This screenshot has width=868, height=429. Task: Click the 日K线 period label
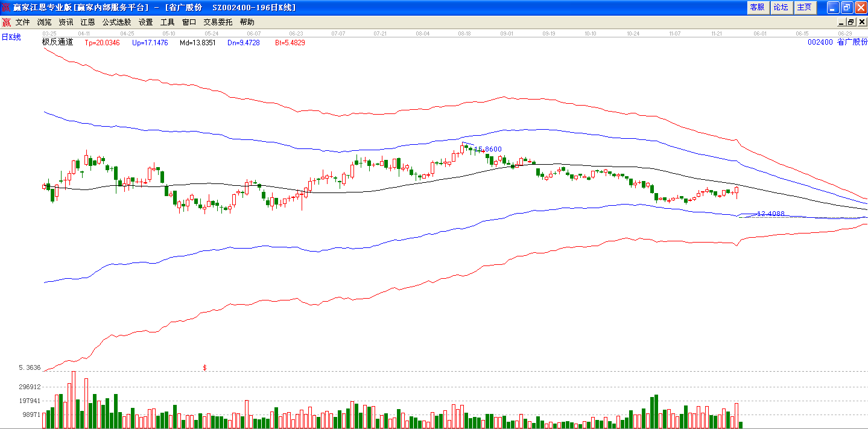pos(11,37)
